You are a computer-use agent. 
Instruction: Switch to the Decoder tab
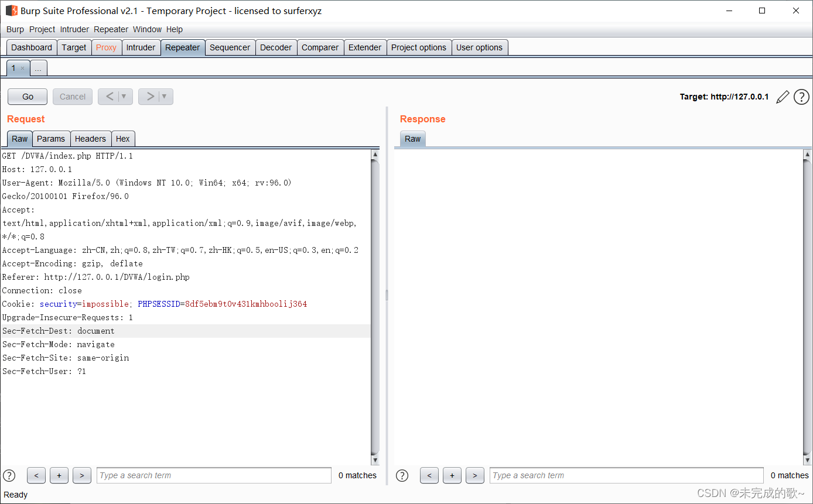(x=276, y=47)
